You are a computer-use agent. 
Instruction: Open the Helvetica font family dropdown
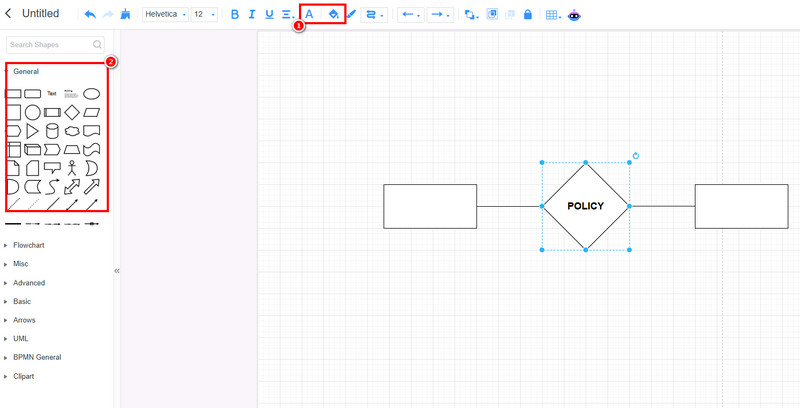pos(165,14)
